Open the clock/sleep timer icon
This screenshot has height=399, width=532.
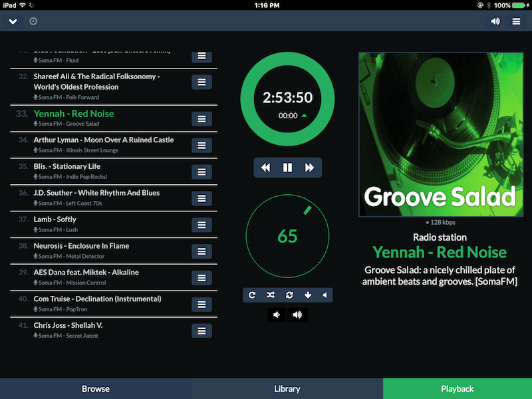click(x=33, y=21)
